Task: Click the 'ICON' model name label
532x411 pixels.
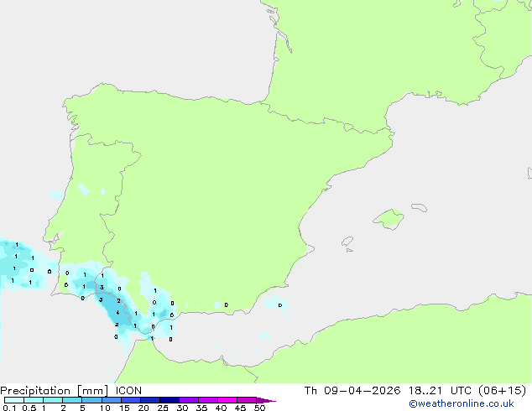Action: point(128,391)
